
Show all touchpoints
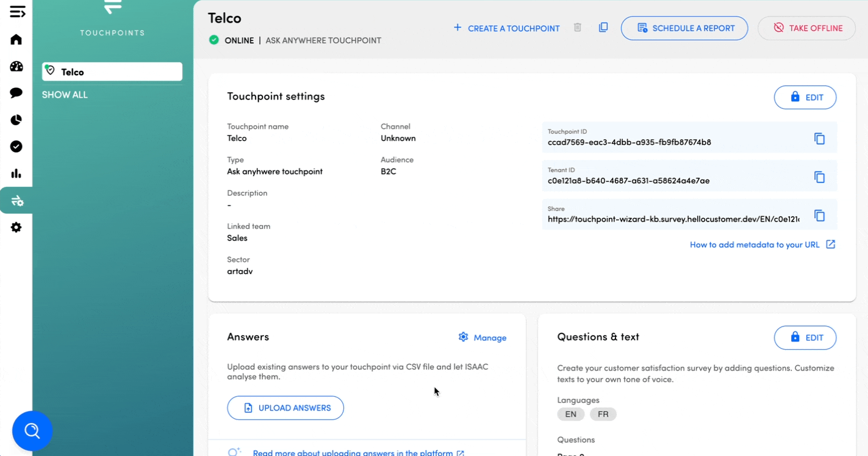coord(65,95)
